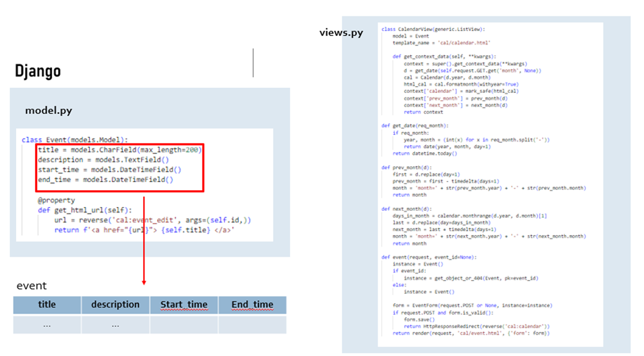644x356 pixels.
Task: Click the '...' cell under description column
Action: [115, 325]
